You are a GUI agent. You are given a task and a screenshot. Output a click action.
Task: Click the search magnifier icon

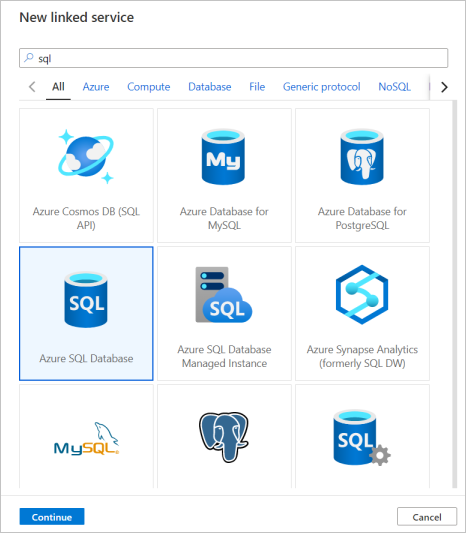[x=29, y=58]
